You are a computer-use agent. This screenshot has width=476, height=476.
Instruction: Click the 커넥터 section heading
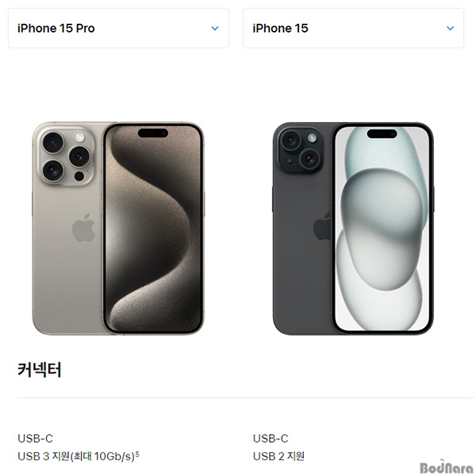click(40, 370)
